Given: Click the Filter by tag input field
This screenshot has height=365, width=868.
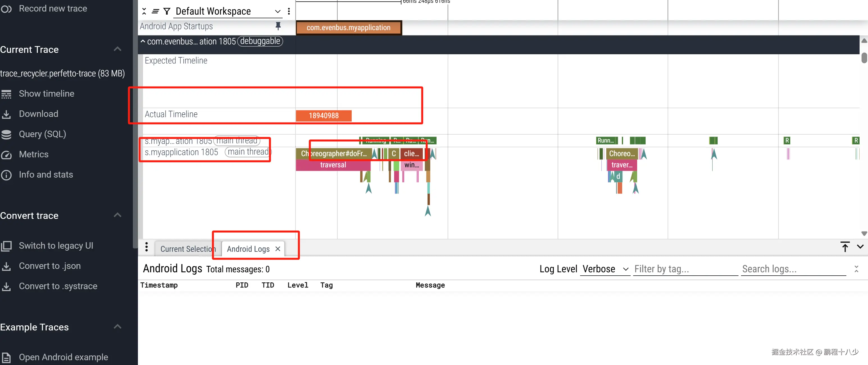Looking at the screenshot, I should point(685,269).
